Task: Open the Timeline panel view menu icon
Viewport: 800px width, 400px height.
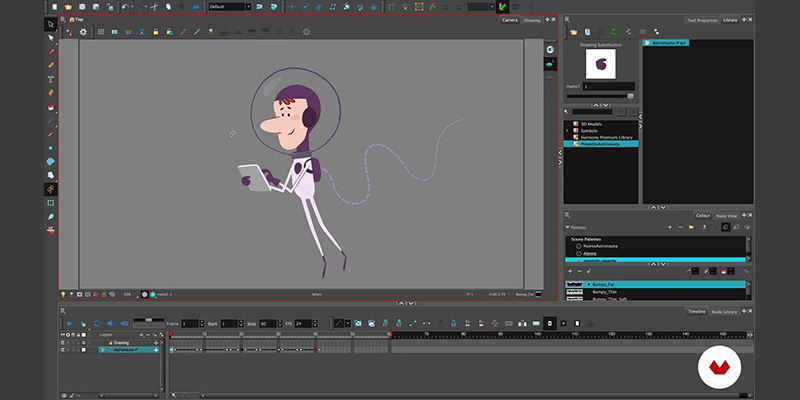Action: pyautogui.click(x=63, y=310)
